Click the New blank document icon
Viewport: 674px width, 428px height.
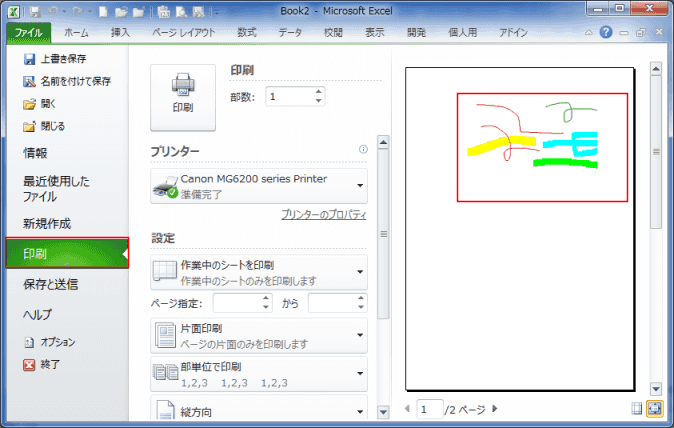103,12
